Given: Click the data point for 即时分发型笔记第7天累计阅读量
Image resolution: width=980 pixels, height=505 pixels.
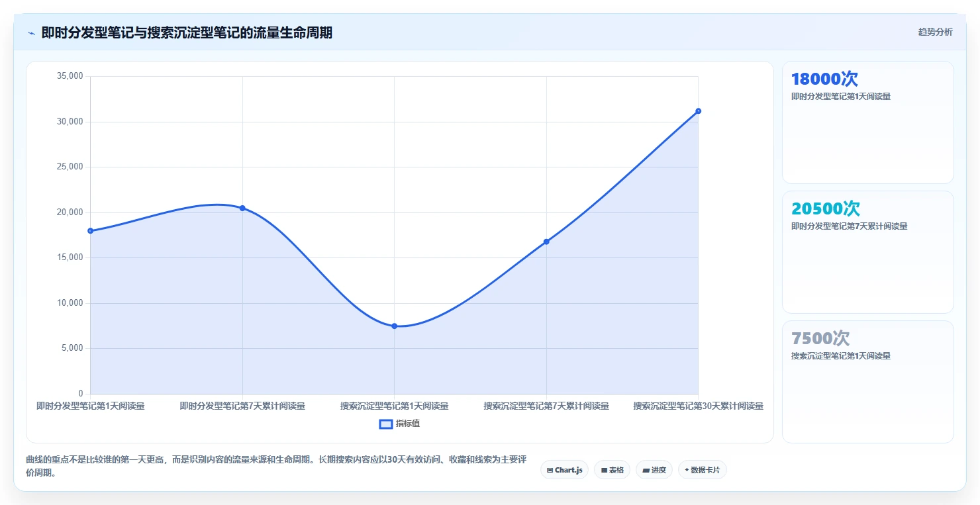Looking at the screenshot, I should 242,208.
